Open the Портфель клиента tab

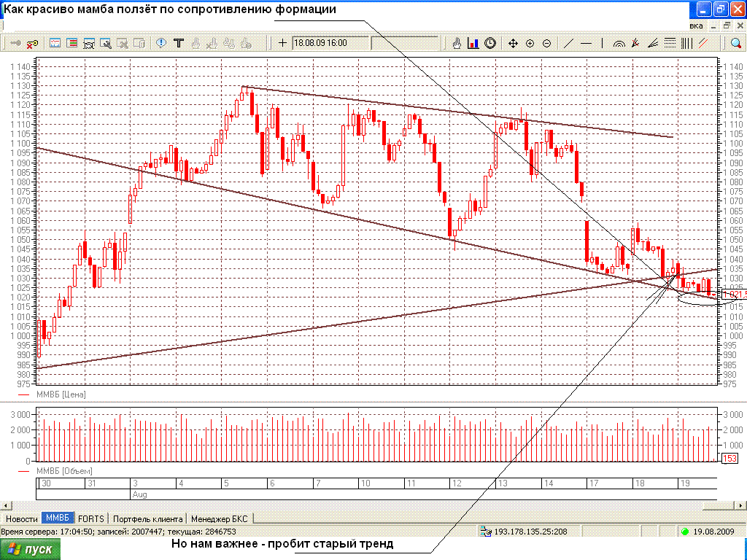(148, 518)
